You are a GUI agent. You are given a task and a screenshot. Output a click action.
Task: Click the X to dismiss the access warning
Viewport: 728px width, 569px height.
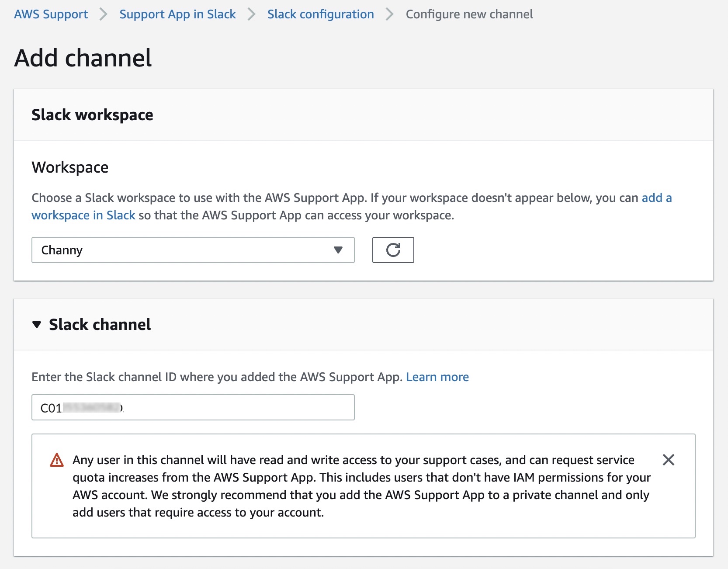pos(669,460)
